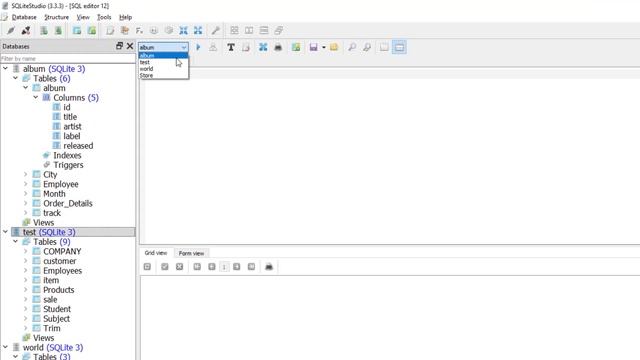Collapse the album Columns (5) node
The height and width of the screenshot is (360, 640).
click(x=36, y=98)
